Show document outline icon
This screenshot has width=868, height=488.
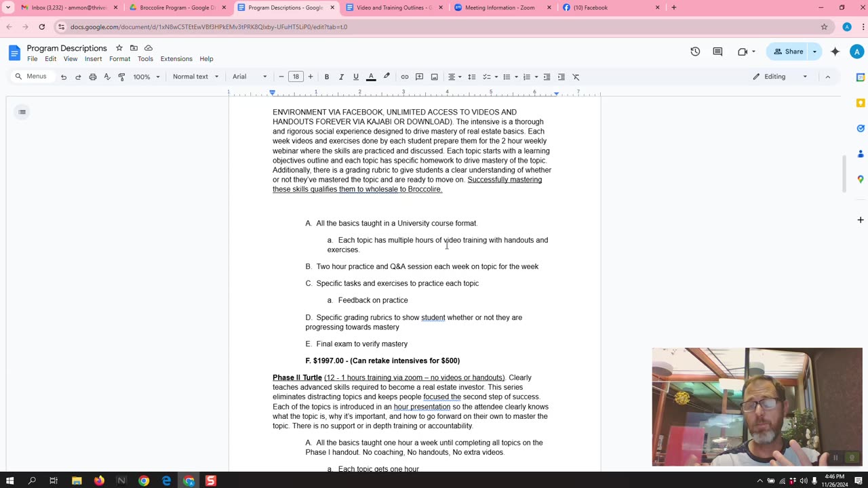pos(22,112)
